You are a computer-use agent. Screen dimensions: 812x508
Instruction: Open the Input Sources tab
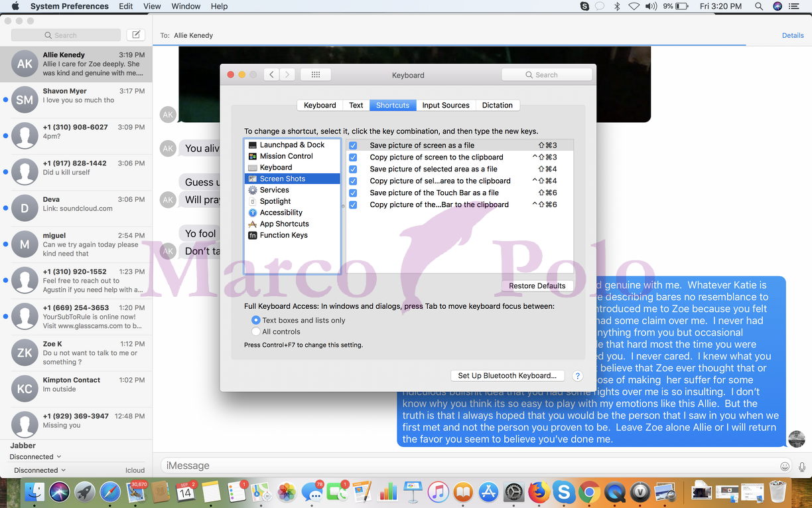446,105
